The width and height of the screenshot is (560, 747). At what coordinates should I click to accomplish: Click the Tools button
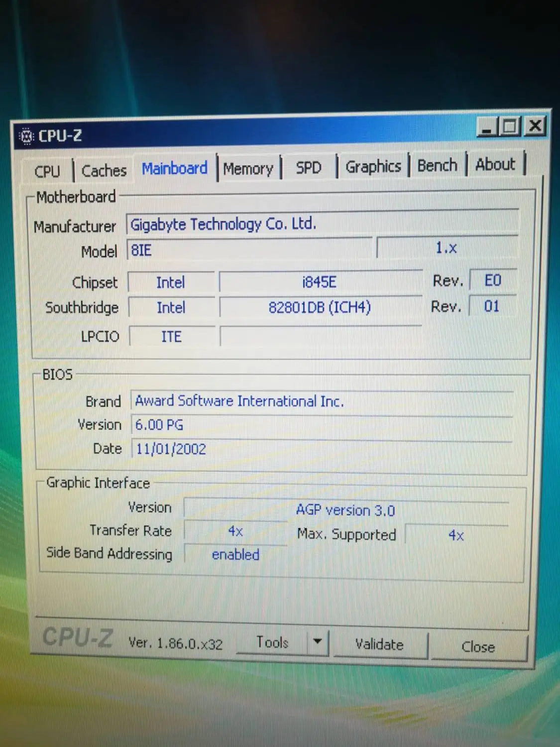[272, 642]
